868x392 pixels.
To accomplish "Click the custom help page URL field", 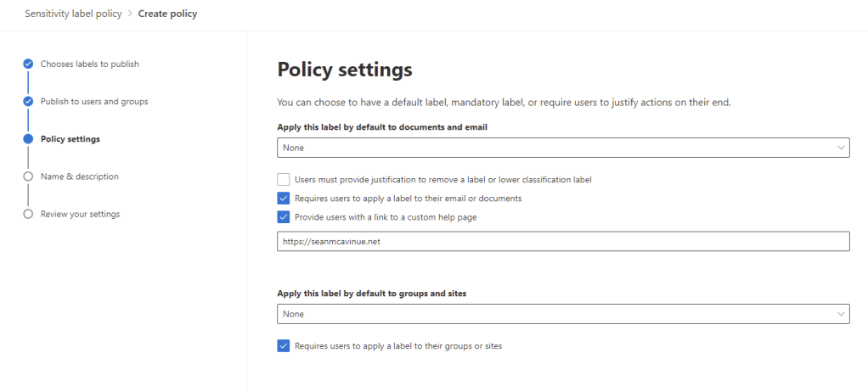I will point(563,242).
